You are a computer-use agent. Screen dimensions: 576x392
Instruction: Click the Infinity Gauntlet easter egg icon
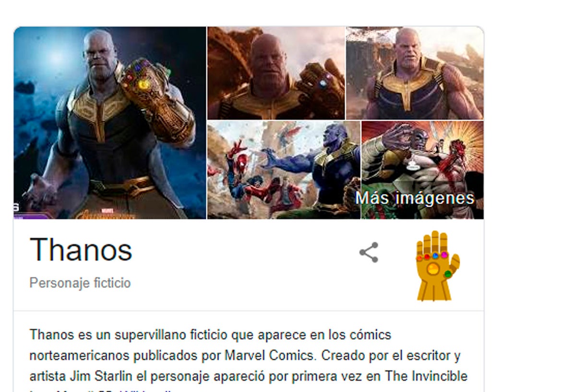click(438, 265)
